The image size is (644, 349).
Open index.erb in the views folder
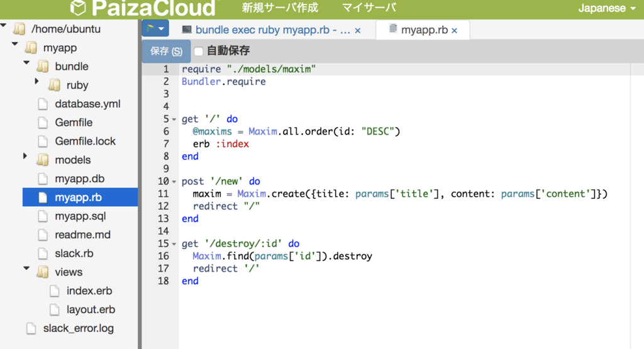pos(89,291)
